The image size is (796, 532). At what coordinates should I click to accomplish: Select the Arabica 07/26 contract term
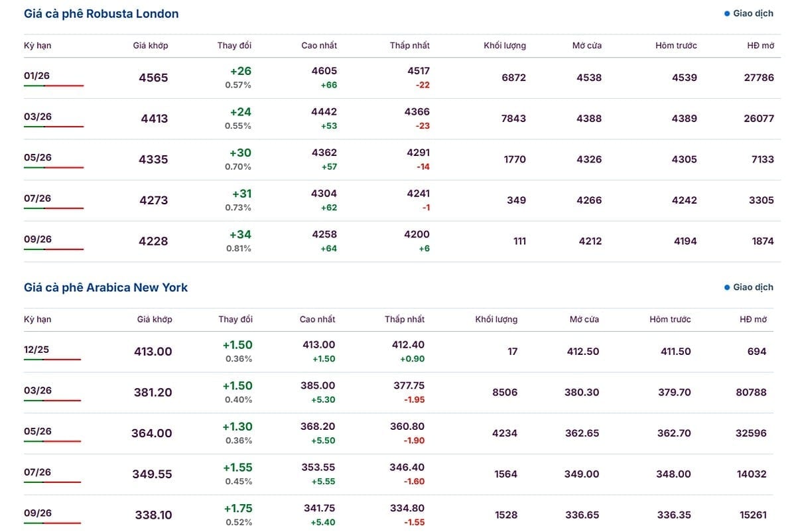point(38,472)
